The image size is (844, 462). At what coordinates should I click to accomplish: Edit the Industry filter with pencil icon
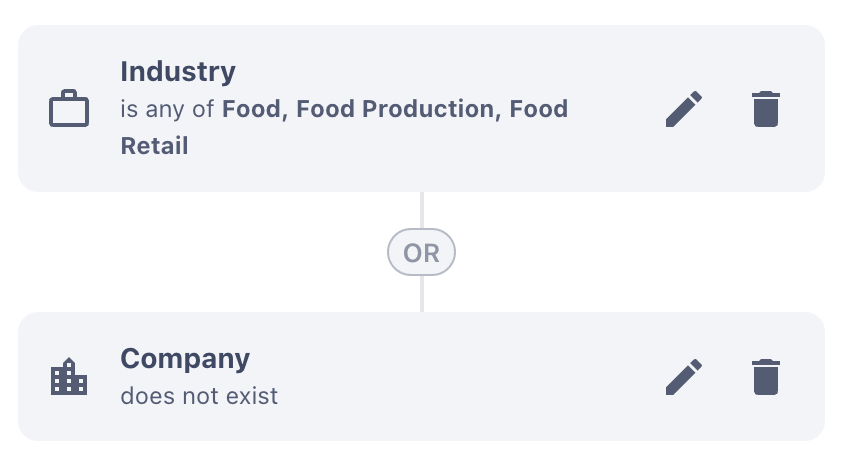684,109
